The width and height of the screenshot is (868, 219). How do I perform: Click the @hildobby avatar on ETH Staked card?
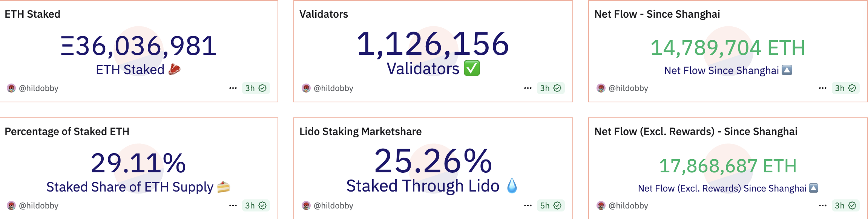point(12,88)
